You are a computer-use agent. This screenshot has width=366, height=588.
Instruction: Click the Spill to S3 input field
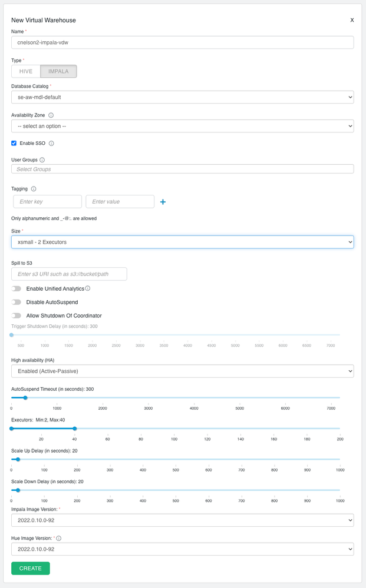click(x=69, y=274)
